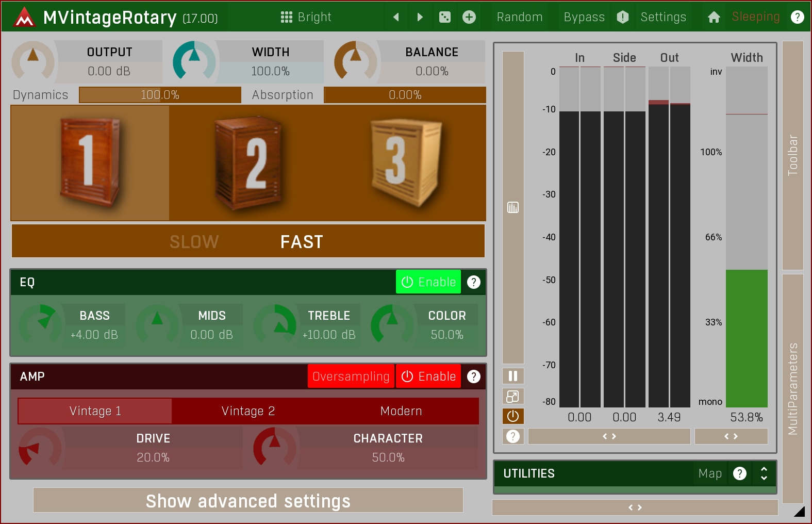Click the add preset plus icon

click(x=469, y=17)
